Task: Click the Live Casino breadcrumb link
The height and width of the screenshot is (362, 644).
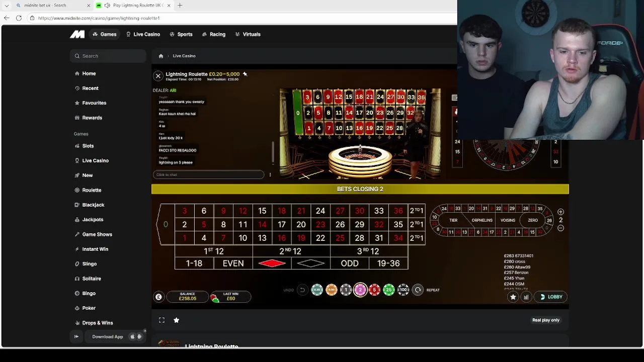Action: coord(184,56)
